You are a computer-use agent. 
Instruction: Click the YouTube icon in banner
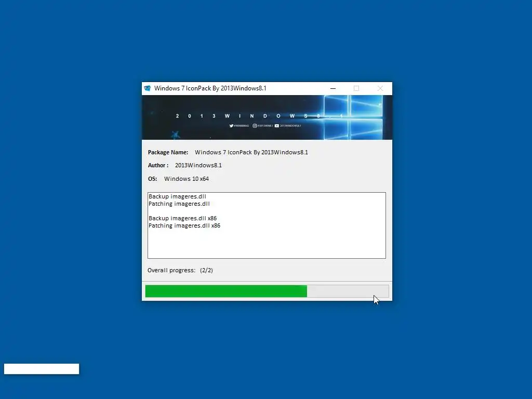(277, 126)
